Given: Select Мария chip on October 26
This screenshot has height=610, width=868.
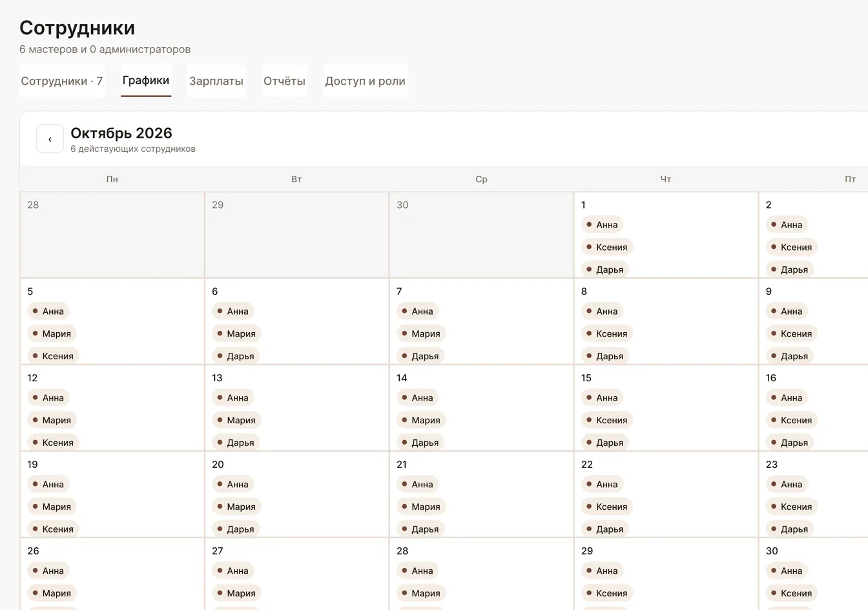Looking at the screenshot, I should point(52,593).
